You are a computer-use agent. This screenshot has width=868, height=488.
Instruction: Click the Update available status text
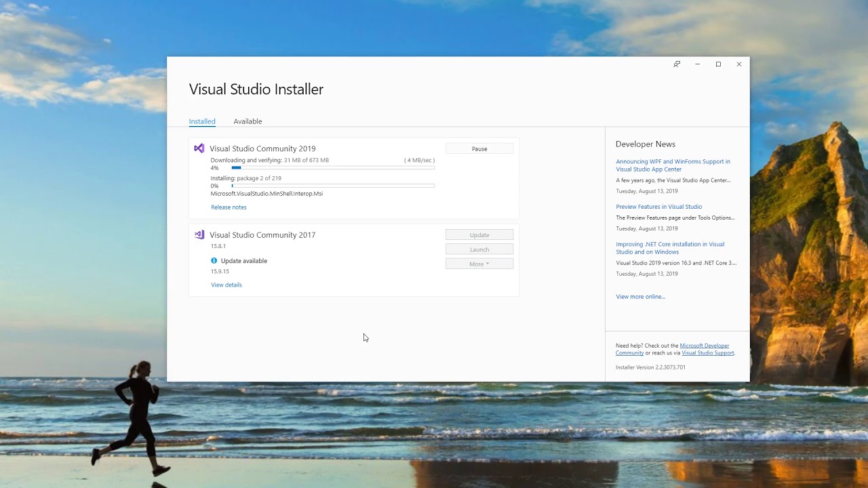[x=244, y=261]
